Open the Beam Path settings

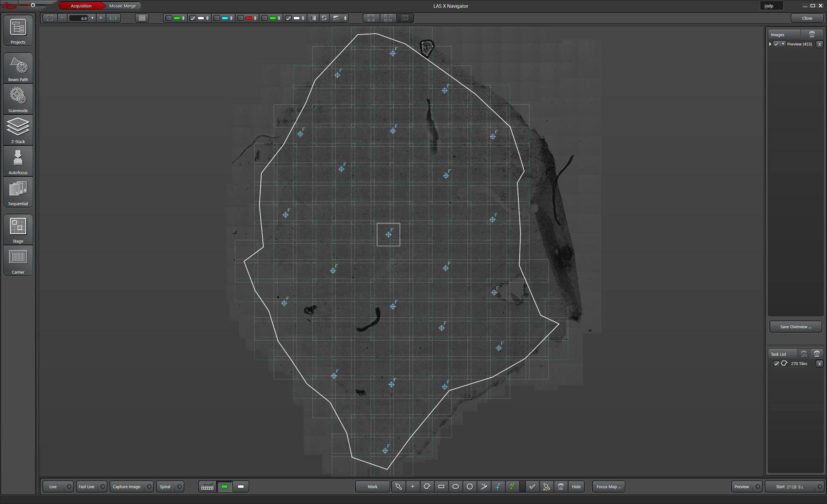(x=18, y=69)
